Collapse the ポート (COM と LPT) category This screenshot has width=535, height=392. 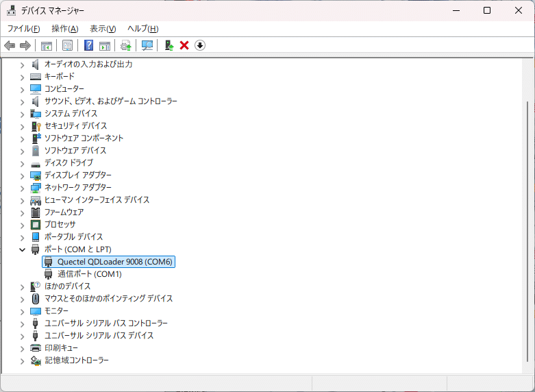coord(22,249)
